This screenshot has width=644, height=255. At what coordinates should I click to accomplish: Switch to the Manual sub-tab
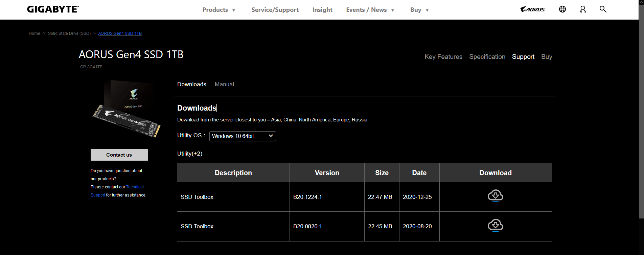click(224, 85)
